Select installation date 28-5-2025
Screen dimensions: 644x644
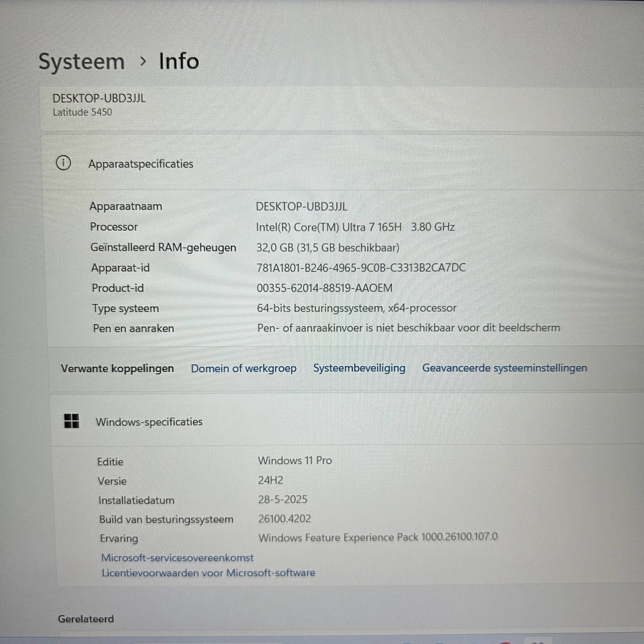click(283, 499)
